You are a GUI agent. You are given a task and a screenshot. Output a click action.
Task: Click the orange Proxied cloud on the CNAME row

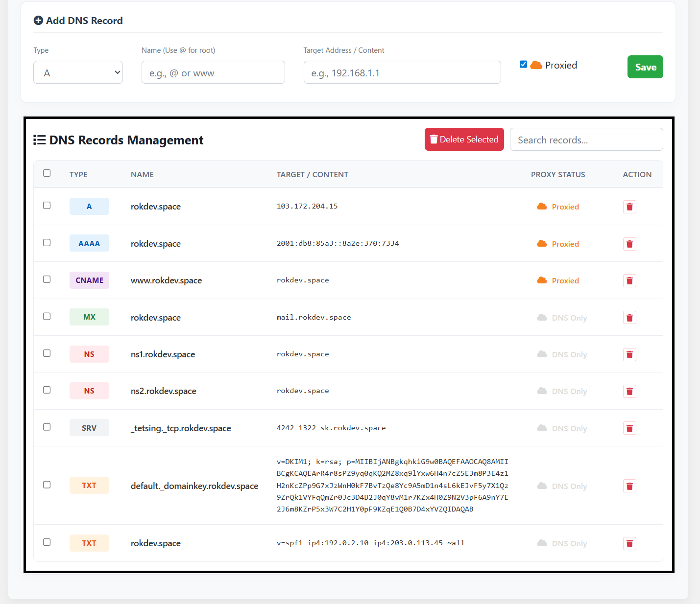coord(542,280)
